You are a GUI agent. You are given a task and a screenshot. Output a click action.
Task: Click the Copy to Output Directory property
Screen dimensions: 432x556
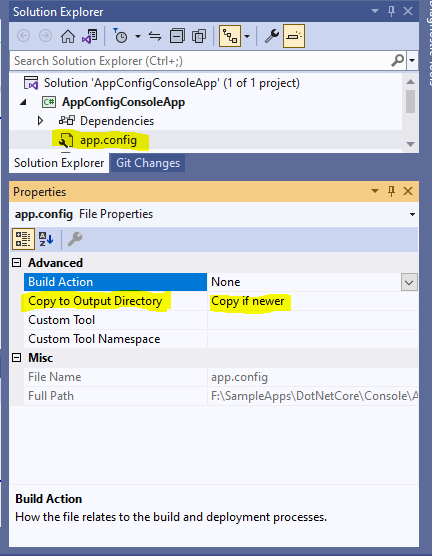(x=95, y=301)
